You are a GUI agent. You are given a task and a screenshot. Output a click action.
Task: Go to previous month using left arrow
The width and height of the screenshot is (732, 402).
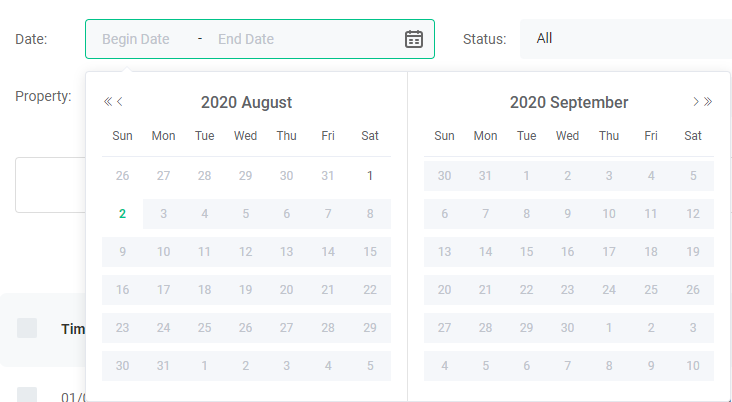[120, 102]
